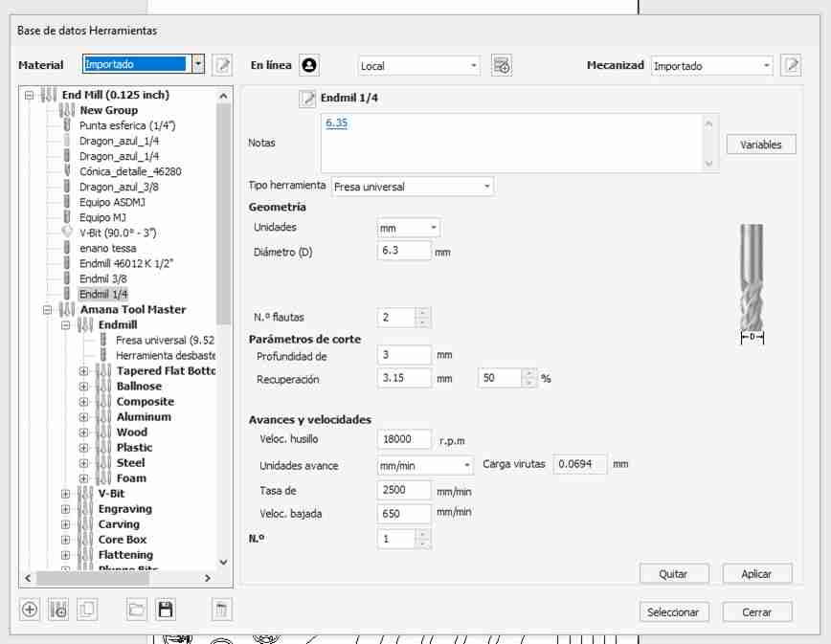Decrease the N.º tool number stepper
Image resolution: width=831 pixels, height=644 pixels.
(422, 544)
